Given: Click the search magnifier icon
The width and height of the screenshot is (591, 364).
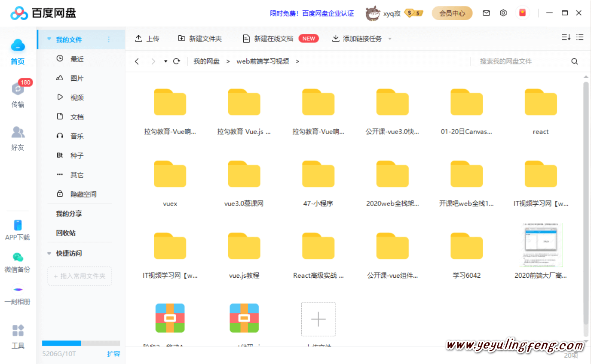Looking at the screenshot, I should [x=575, y=61].
